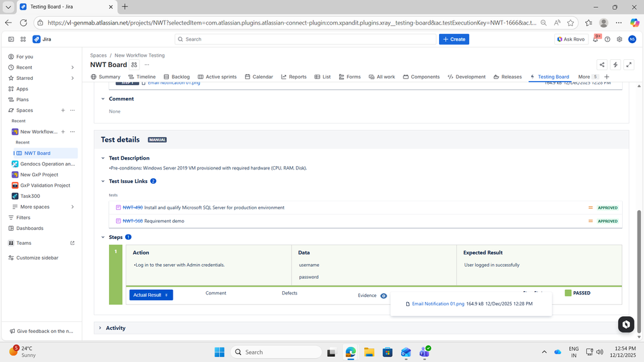This screenshot has width=644, height=362.
Task: Open the NWT-568 issue link
Action: 132,221
